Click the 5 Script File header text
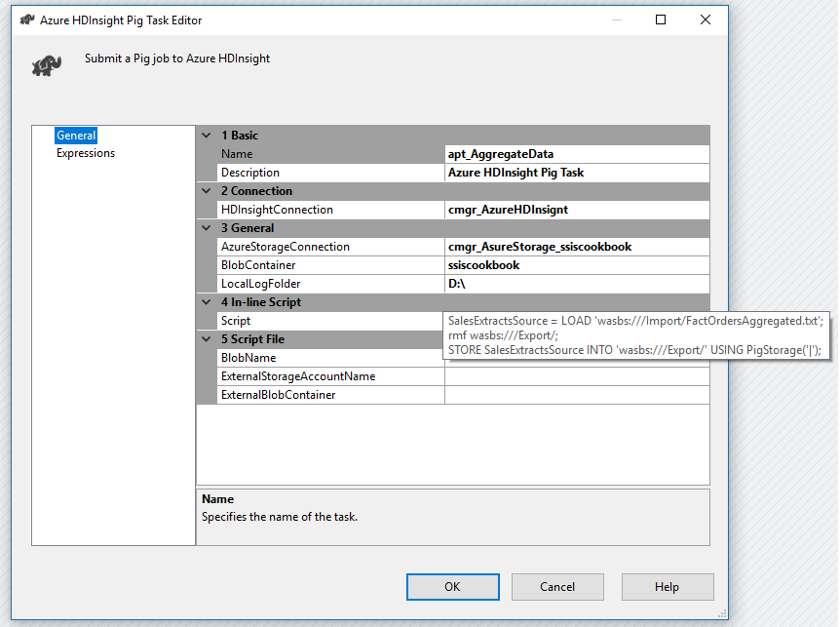The image size is (840, 627). coord(252,339)
